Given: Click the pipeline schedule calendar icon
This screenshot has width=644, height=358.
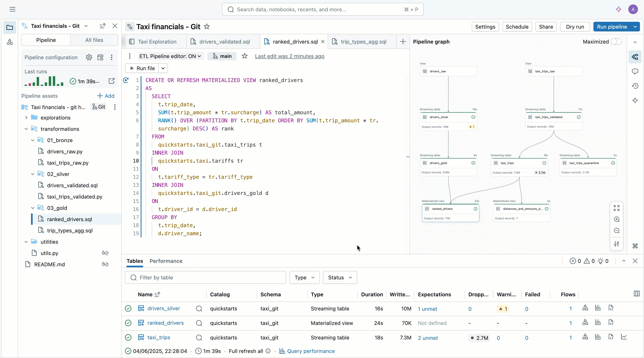Looking at the screenshot, I should click(100, 57).
